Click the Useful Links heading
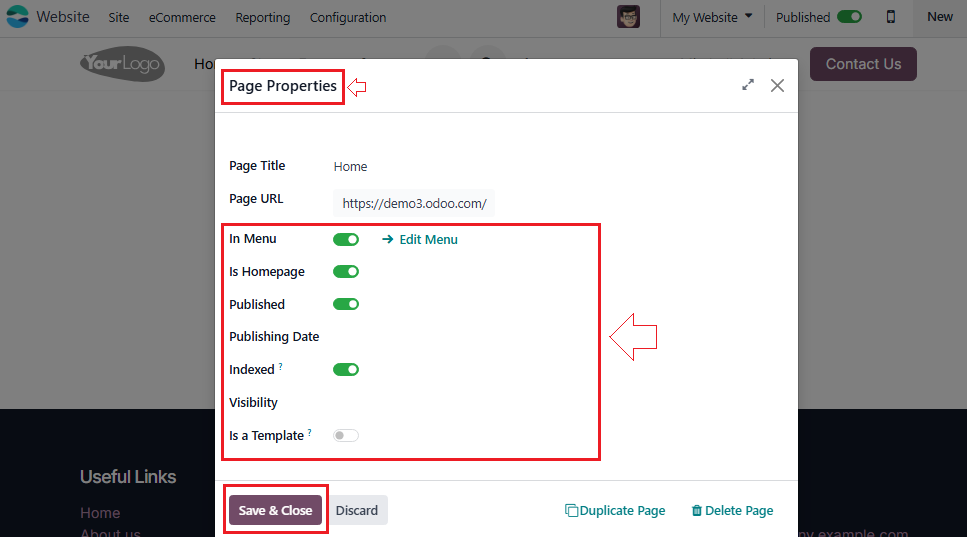The height and width of the screenshot is (537, 967). (x=128, y=477)
